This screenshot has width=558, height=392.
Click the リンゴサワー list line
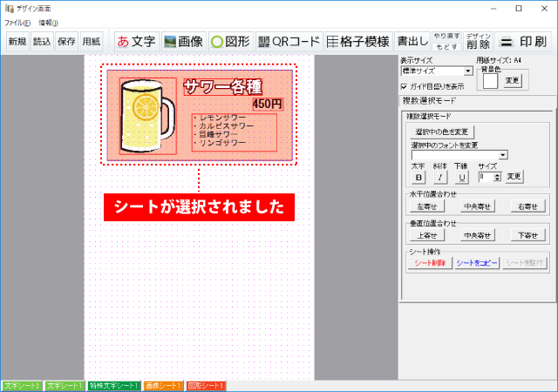(221, 143)
